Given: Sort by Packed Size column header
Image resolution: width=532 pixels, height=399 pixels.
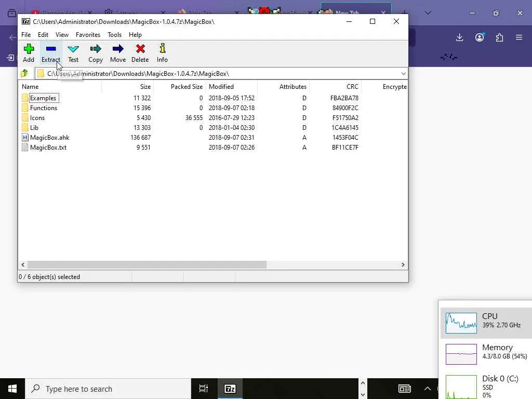Looking at the screenshot, I should click(x=179, y=87).
